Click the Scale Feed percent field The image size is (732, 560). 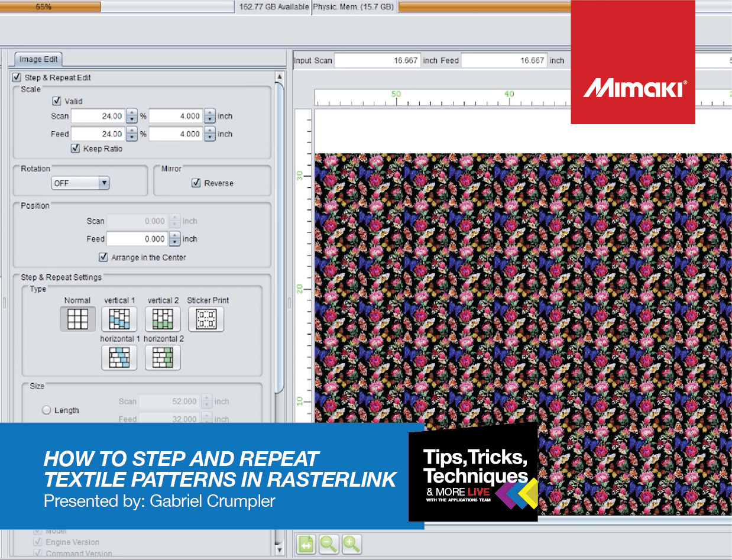[99, 134]
